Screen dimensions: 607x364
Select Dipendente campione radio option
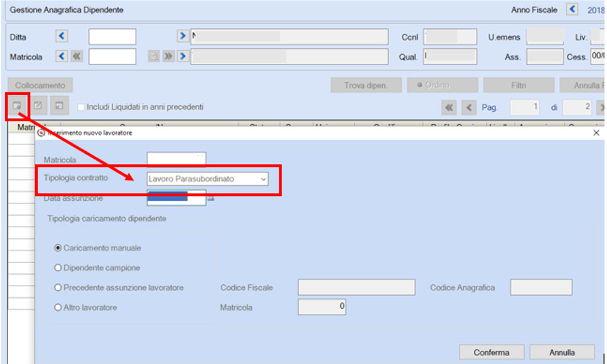58,267
